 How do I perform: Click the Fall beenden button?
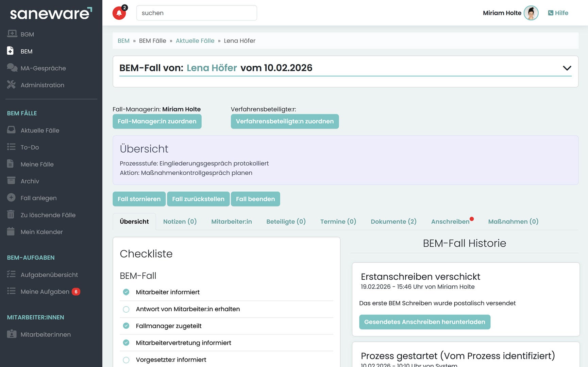click(x=255, y=199)
